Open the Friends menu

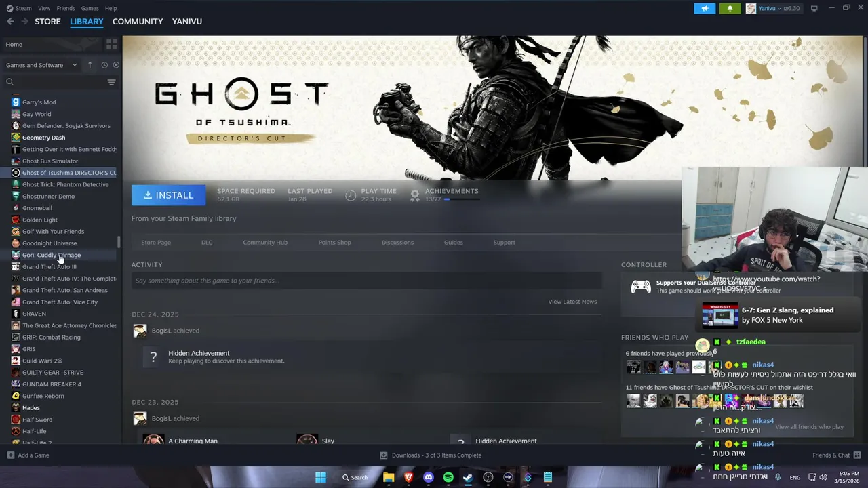pyautogui.click(x=66, y=8)
